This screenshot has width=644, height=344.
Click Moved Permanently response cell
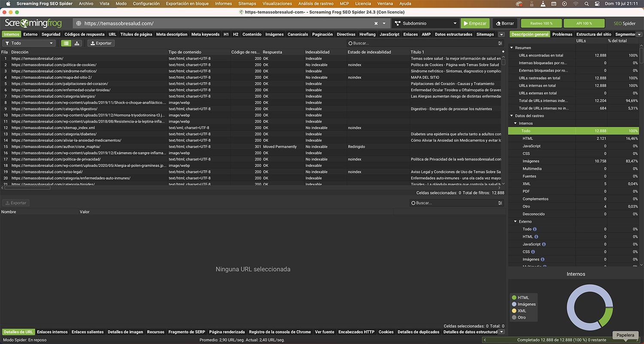click(280, 146)
